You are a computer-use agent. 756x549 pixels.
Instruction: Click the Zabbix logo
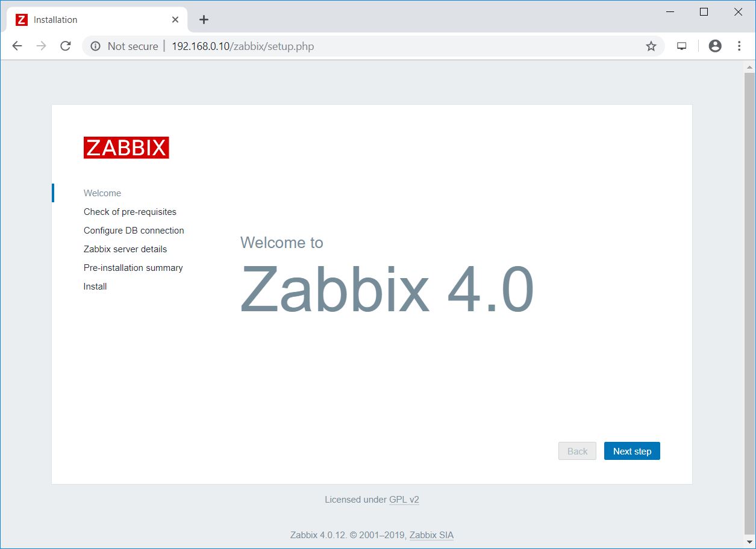coord(126,147)
